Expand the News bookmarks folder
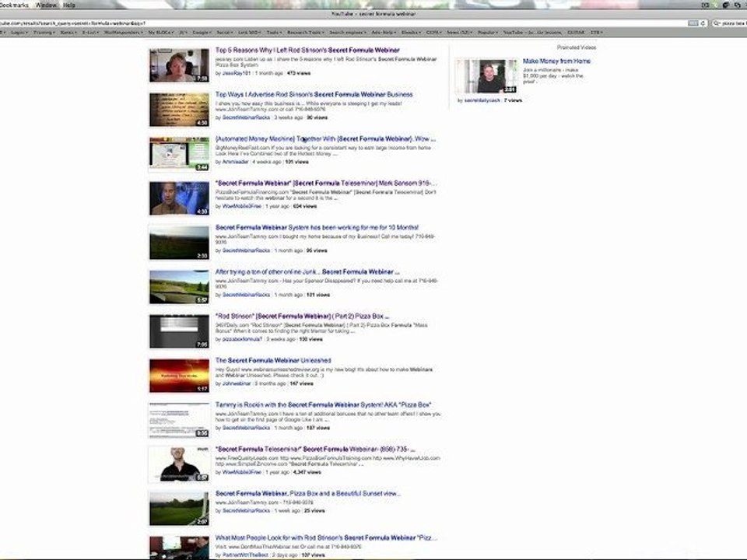The width and height of the screenshot is (747, 560). tap(459, 33)
